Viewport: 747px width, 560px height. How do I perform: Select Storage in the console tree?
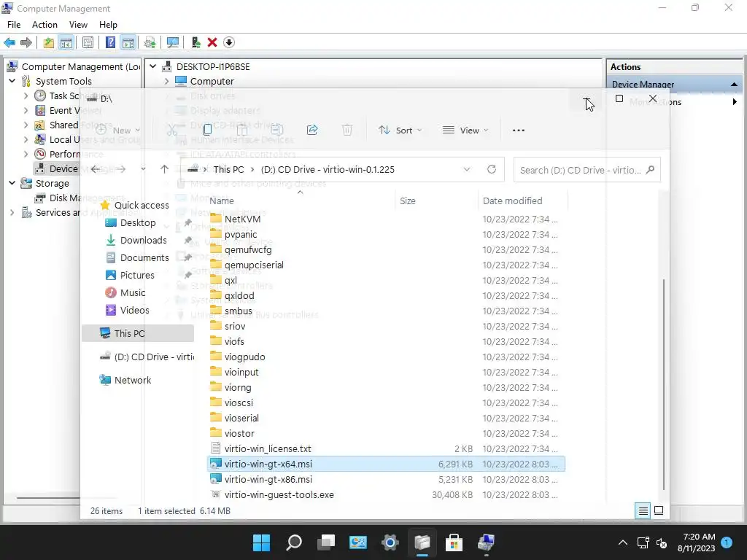53,183
